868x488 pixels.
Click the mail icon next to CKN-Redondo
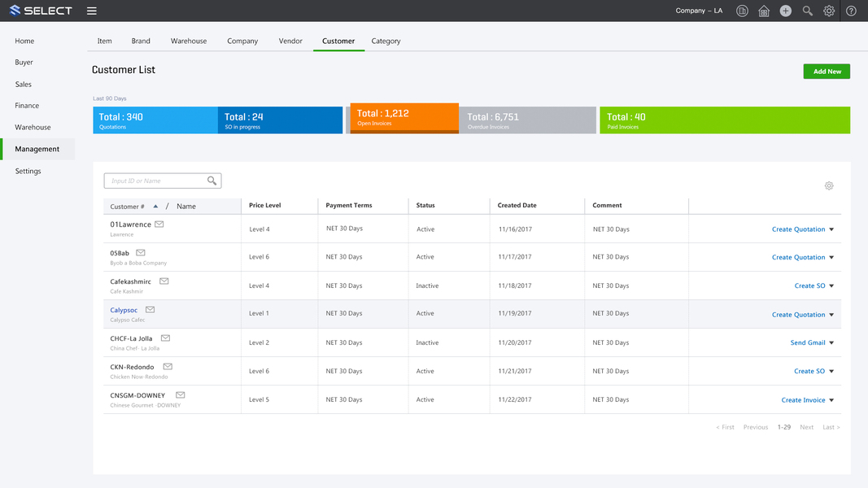point(168,366)
